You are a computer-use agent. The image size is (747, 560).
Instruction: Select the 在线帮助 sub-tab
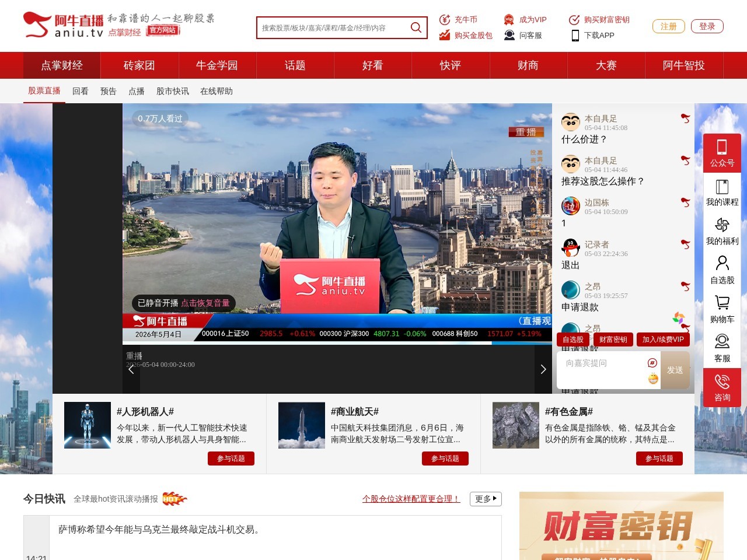click(217, 91)
